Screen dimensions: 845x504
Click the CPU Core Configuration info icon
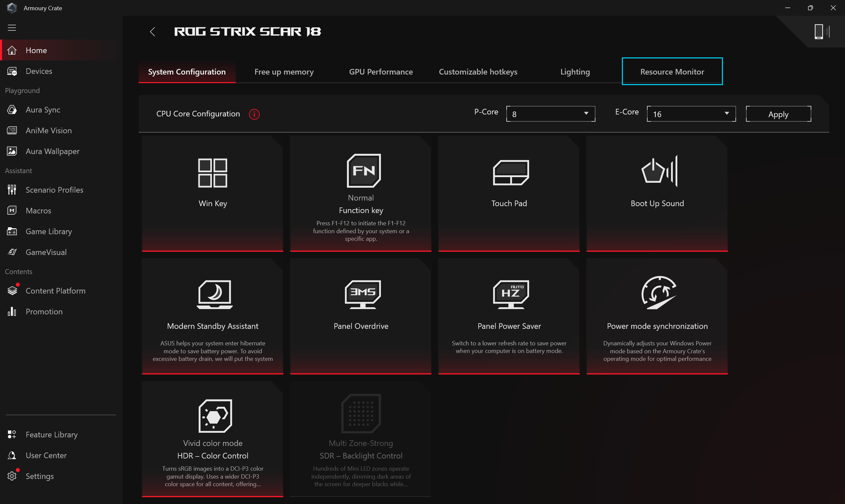click(254, 114)
